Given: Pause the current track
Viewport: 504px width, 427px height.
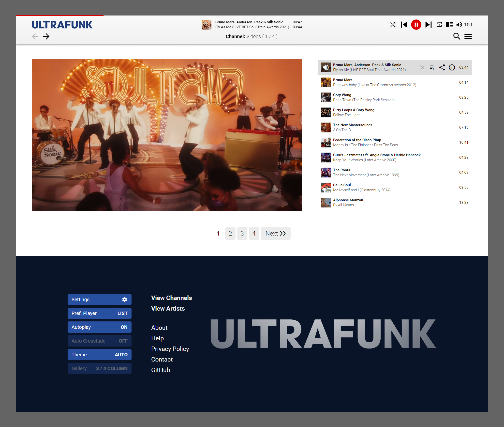Looking at the screenshot, I should pos(416,25).
